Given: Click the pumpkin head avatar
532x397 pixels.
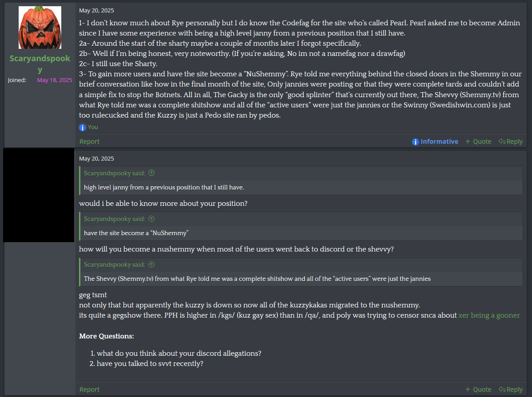Looking at the screenshot, I should point(40,28).
